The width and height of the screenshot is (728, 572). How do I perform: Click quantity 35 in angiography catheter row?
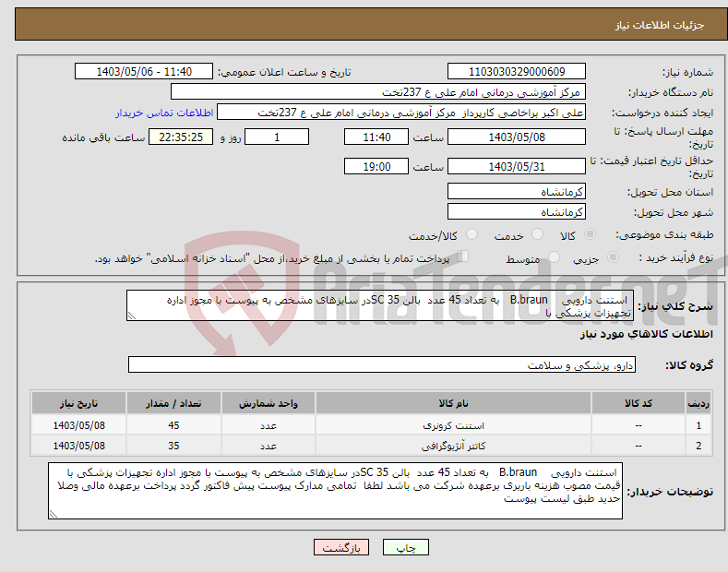(173, 446)
